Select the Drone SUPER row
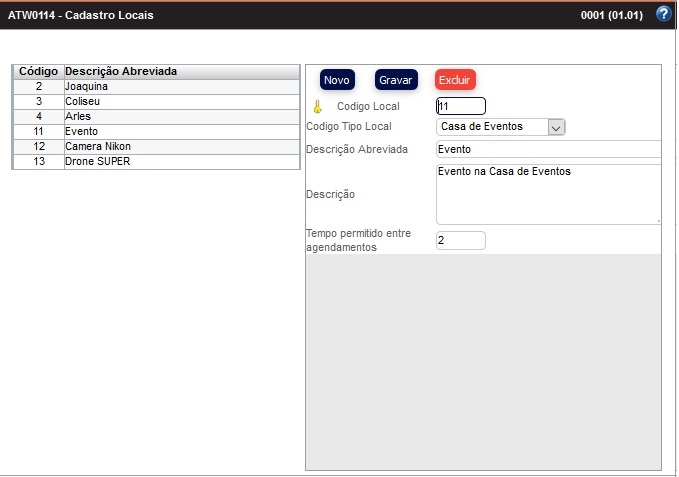 point(156,161)
